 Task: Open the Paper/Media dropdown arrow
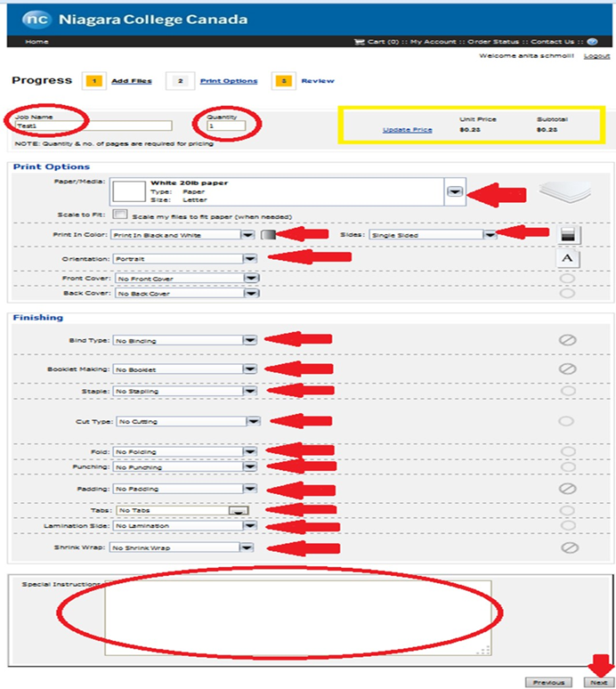[x=455, y=191]
